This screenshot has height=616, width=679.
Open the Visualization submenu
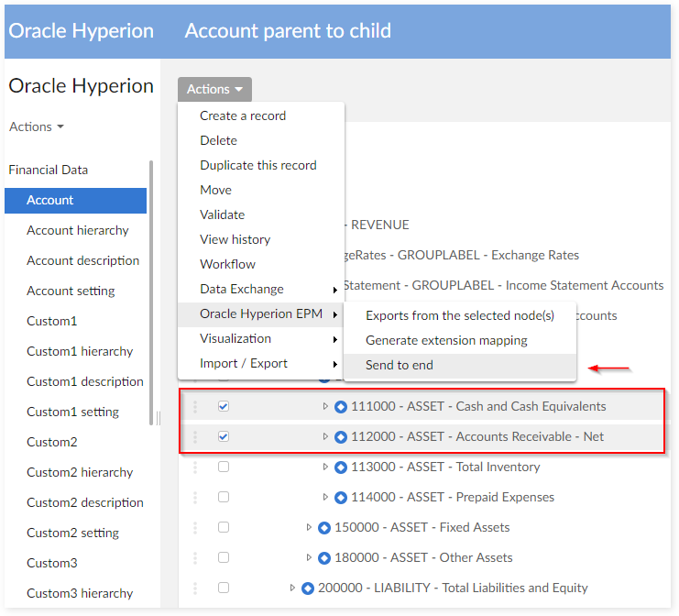[x=235, y=338]
